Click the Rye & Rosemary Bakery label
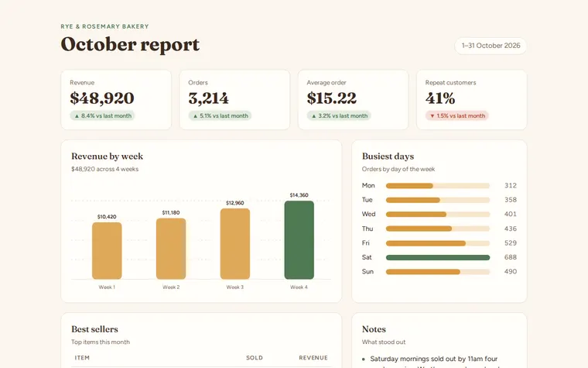 pyautogui.click(x=104, y=26)
